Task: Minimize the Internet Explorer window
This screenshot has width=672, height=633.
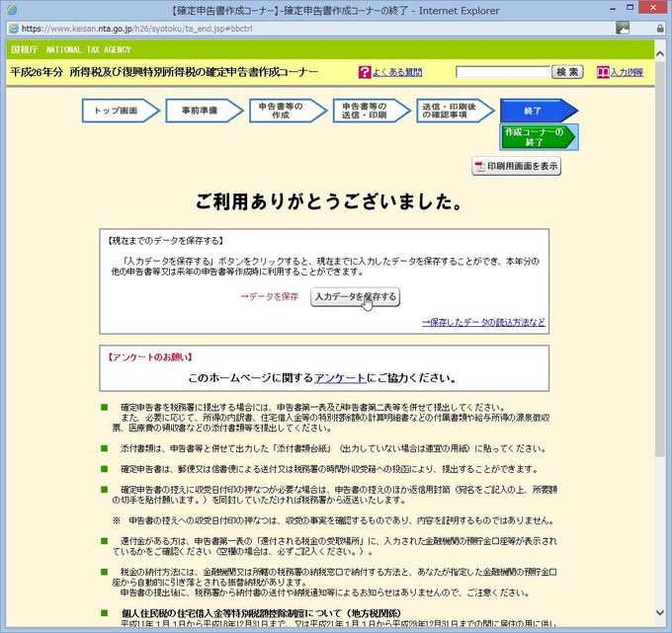Action: pos(613,9)
